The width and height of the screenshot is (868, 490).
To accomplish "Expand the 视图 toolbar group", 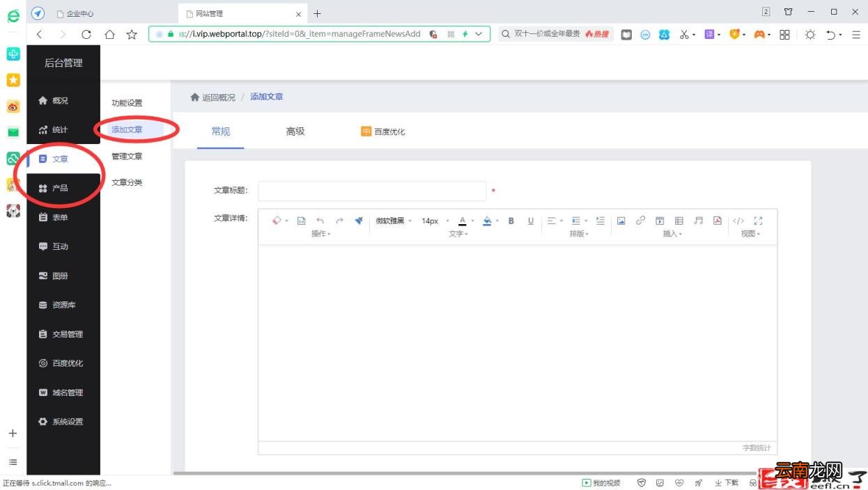I will coord(750,234).
